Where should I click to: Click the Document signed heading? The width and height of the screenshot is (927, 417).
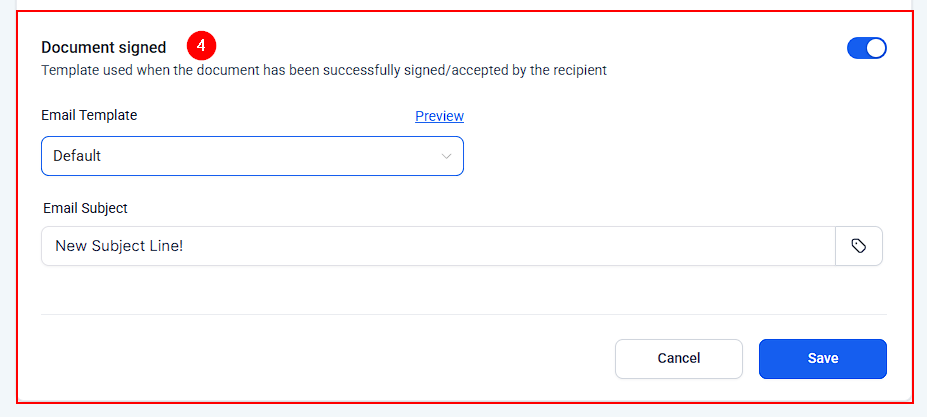pyautogui.click(x=103, y=47)
